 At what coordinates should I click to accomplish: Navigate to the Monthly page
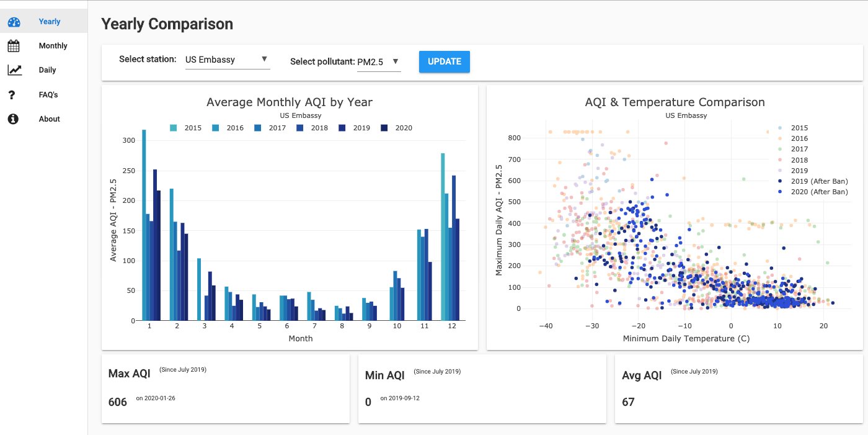[x=53, y=45]
